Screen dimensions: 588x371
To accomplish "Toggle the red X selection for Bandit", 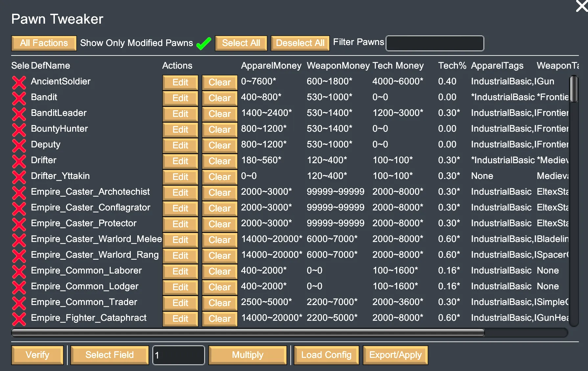I will [x=19, y=98].
